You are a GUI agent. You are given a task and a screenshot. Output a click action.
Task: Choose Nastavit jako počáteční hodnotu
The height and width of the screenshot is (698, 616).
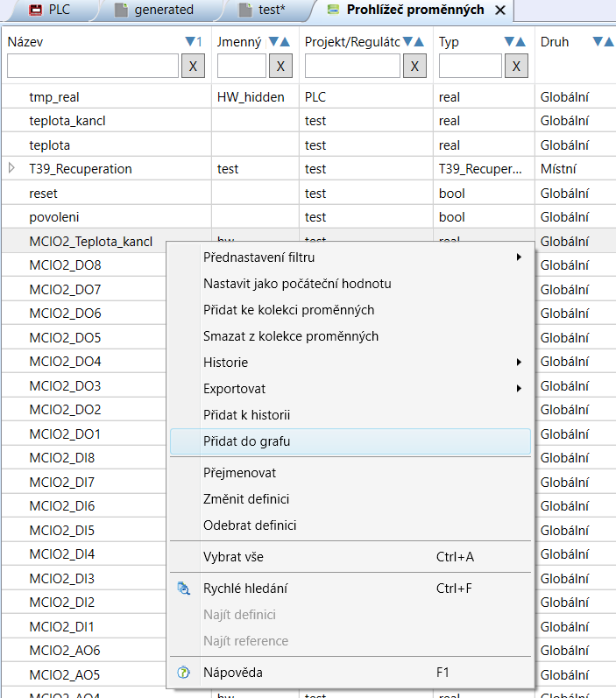click(x=350, y=284)
